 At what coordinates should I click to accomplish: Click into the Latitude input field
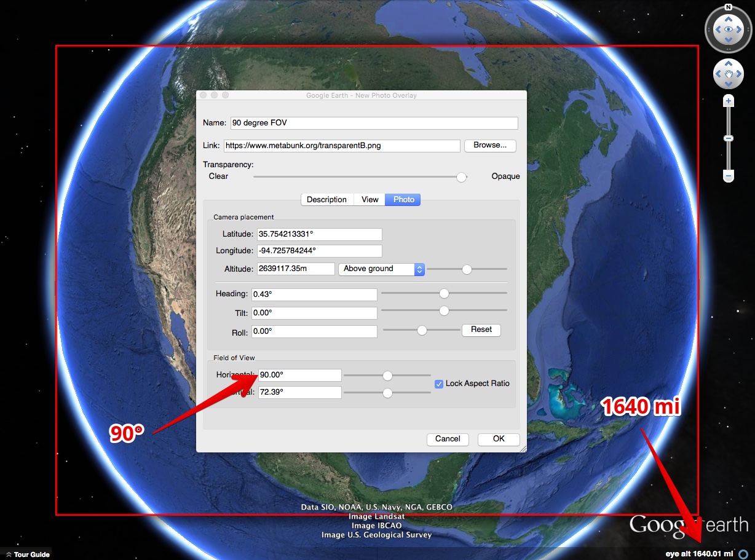[x=318, y=235]
